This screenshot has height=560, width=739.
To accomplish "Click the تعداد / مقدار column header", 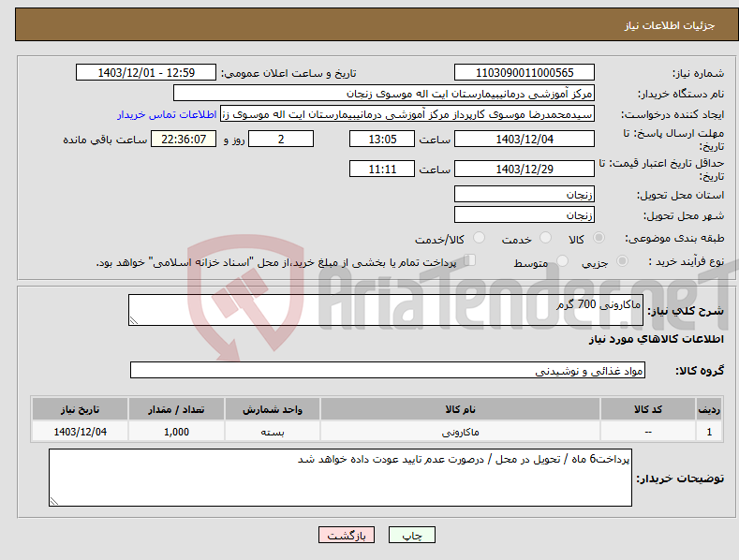I will [176, 409].
